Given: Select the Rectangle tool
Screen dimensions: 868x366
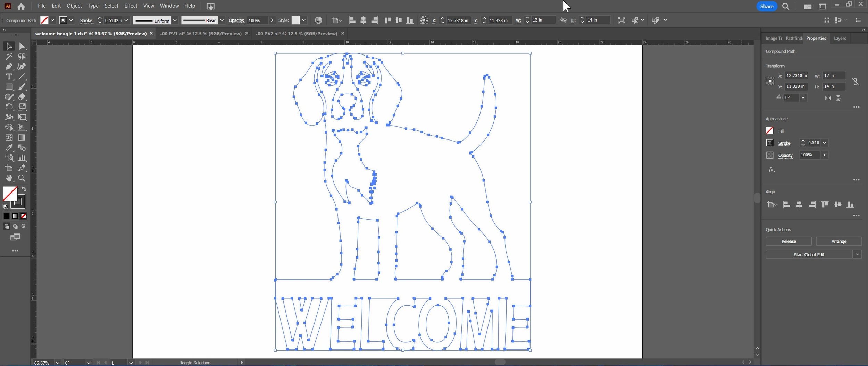Looking at the screenshot, I should coord(9,87).
